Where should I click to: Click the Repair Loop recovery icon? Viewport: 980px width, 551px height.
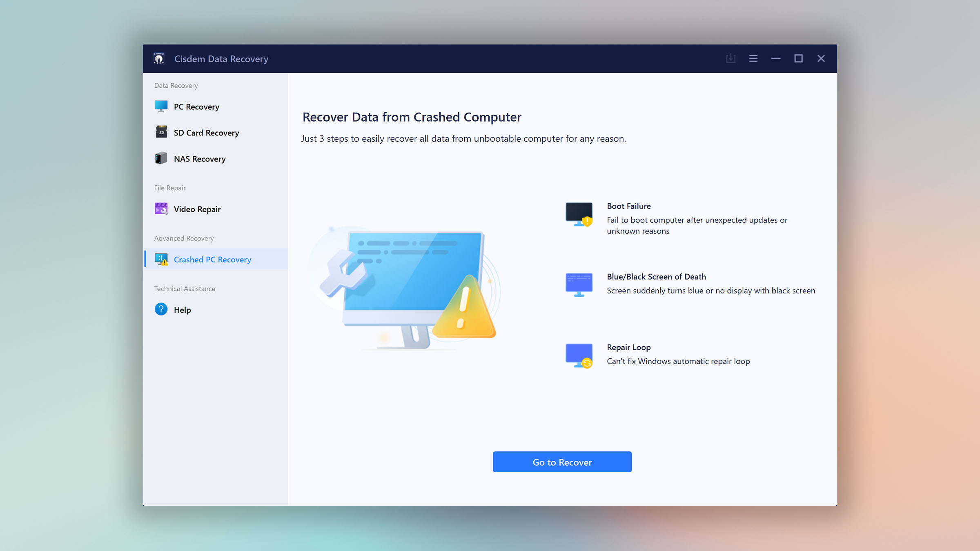[578, 353]
